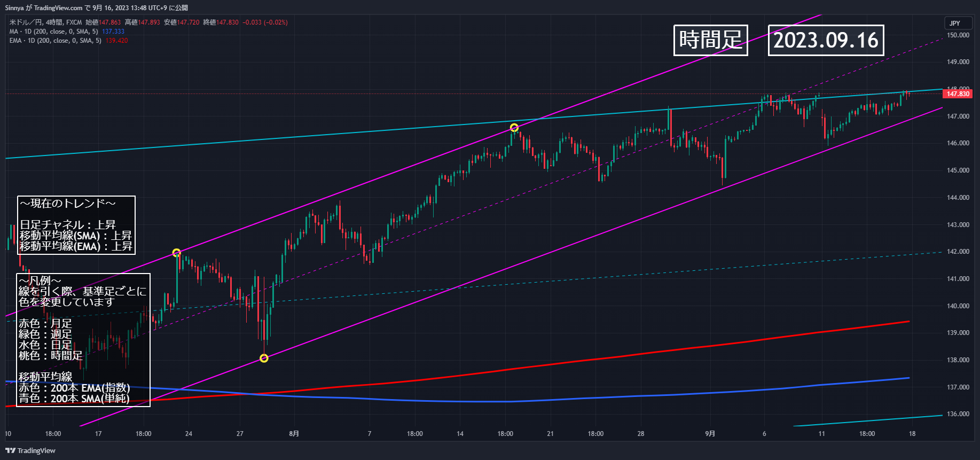Click the 140.000 price axis label
The width and height of the screenshot is (980, 460).
coord(958,306)
